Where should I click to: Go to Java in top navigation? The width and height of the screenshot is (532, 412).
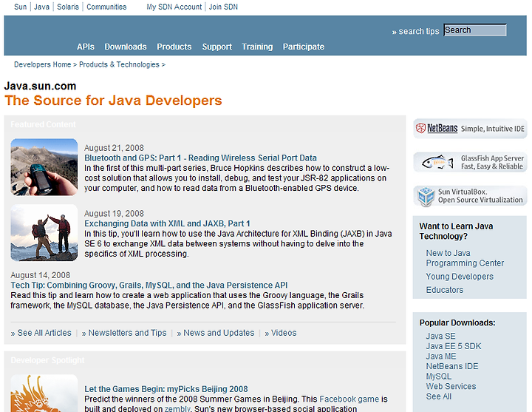click(x=41, y=7)
